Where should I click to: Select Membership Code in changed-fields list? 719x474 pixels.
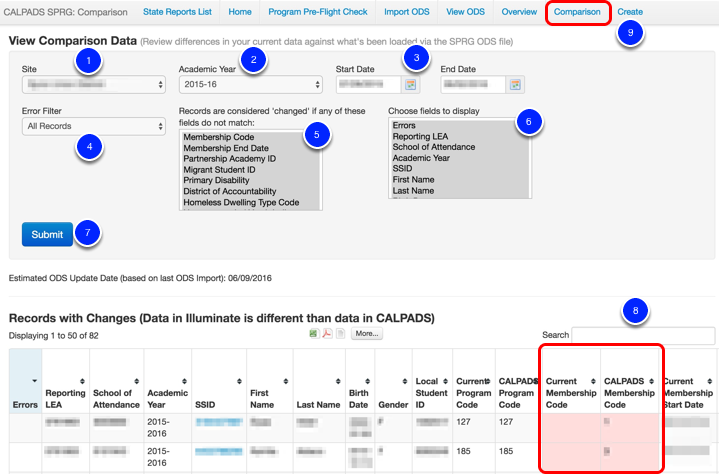(219, 137)
